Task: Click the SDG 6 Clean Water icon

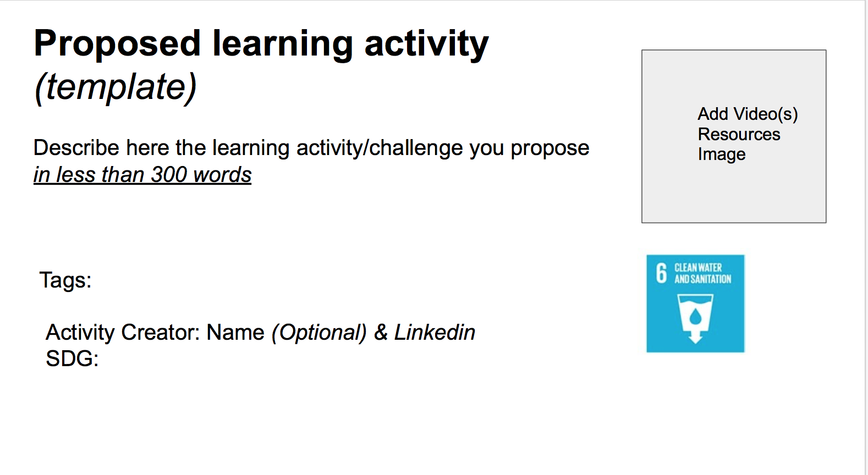Action: pos(695,303)
